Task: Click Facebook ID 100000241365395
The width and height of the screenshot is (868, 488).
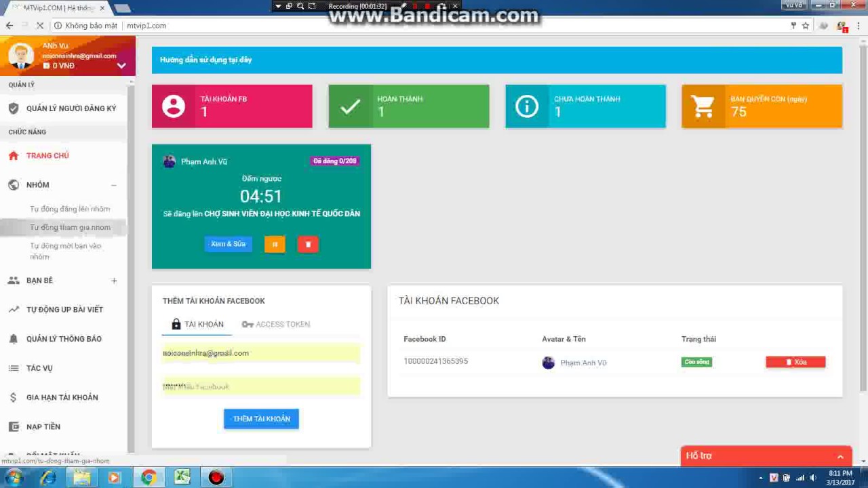Action: (435, 361)
